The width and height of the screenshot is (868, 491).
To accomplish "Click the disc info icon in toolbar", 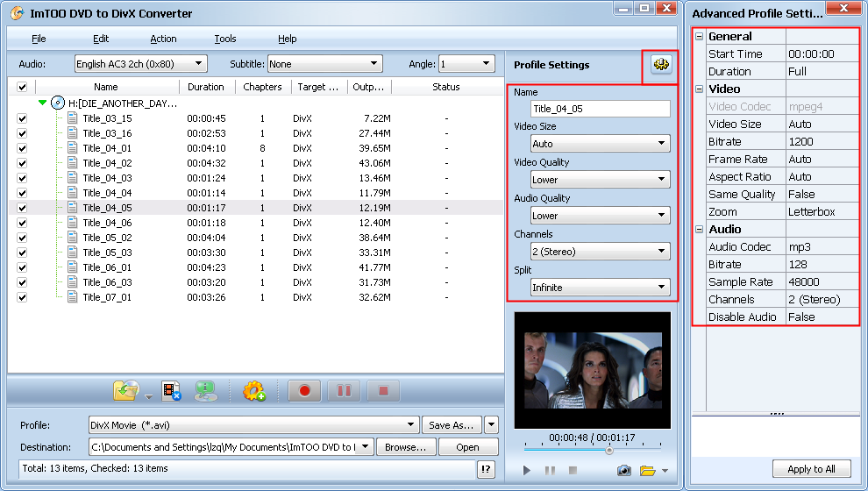I will tap(205, 391).
